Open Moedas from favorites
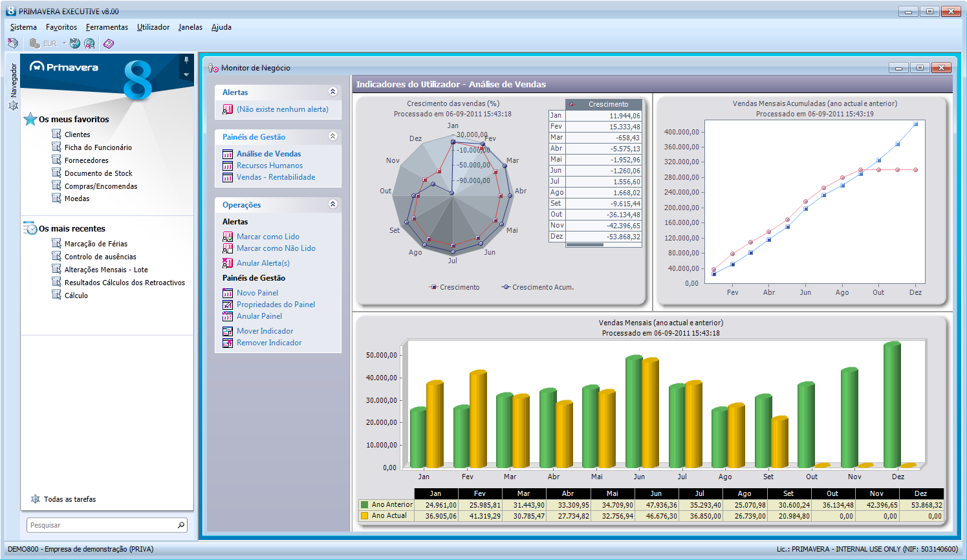967x560 pixels. [77, 199]
